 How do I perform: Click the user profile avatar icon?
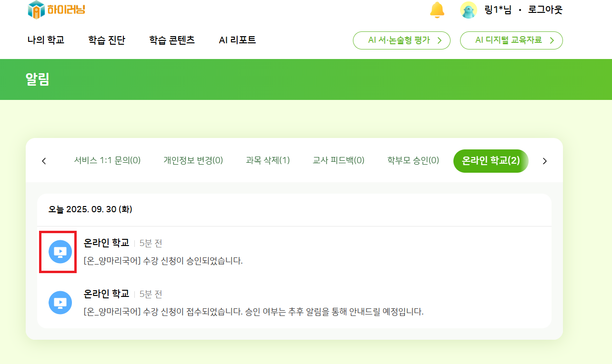coord(469,10)
